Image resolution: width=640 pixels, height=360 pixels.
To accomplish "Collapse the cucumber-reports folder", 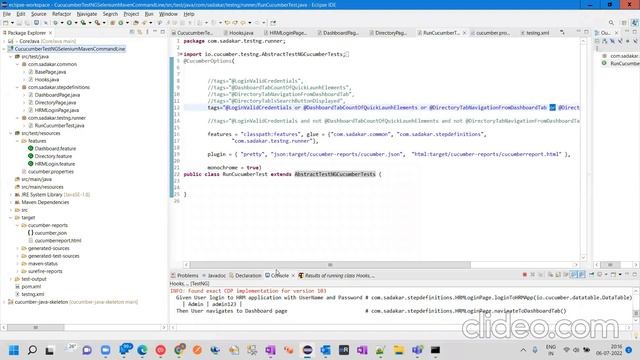I will tap(18, 225).
